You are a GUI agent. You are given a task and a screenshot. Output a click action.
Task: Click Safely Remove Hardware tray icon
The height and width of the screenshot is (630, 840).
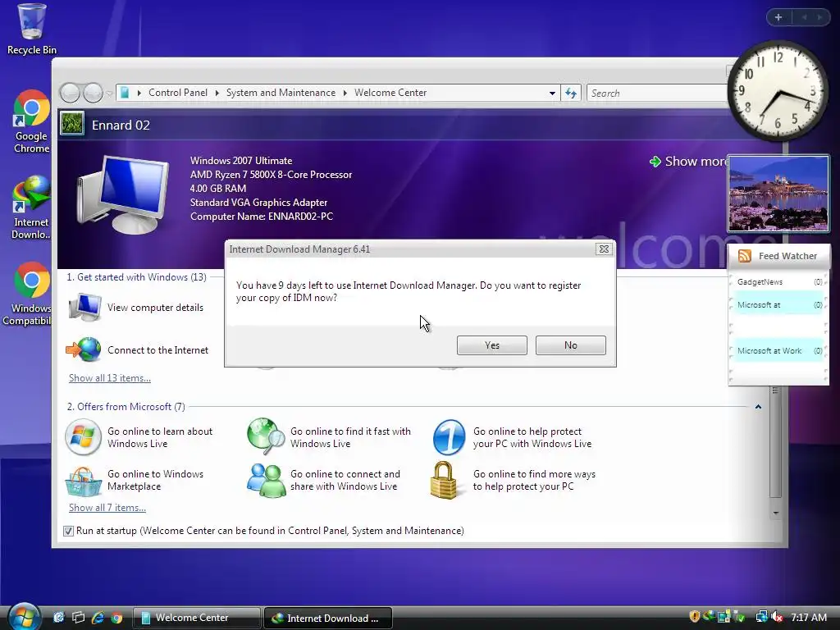pyautogui.click(x=739, y=617)
